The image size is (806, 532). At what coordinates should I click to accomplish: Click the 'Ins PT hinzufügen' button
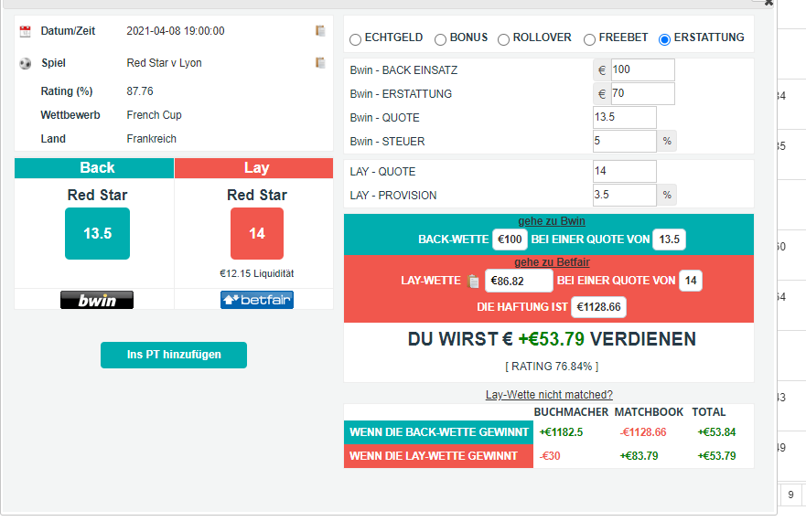pos(174,355)
